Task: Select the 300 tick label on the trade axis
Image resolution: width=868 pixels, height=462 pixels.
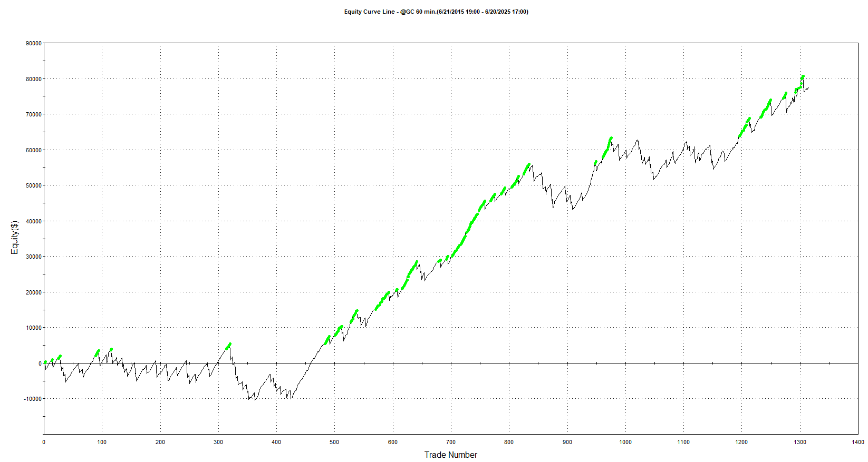Action: coord(218,442)
